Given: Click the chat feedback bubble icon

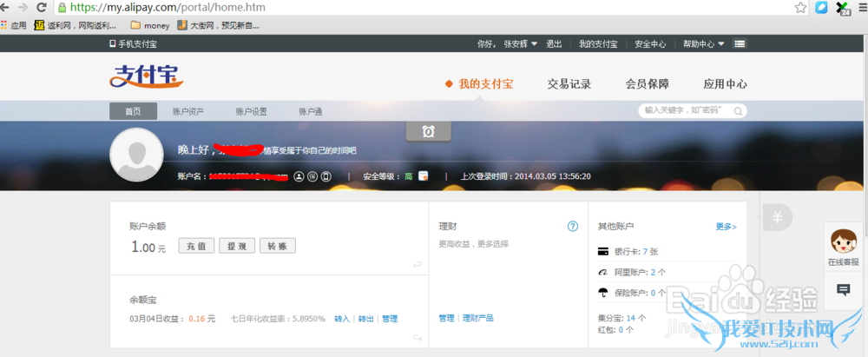Looking at the screenshot, I should click(x=843, y=289).
